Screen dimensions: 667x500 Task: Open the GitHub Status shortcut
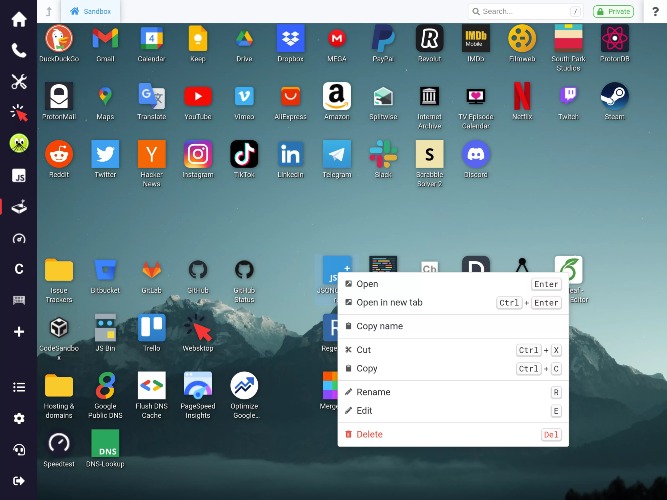[244, 270]
